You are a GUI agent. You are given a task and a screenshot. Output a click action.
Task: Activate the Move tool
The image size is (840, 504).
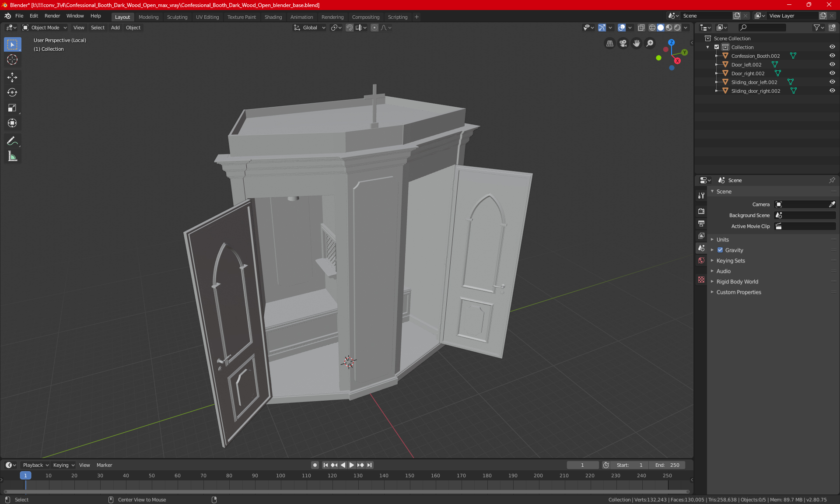coord(12,77)
